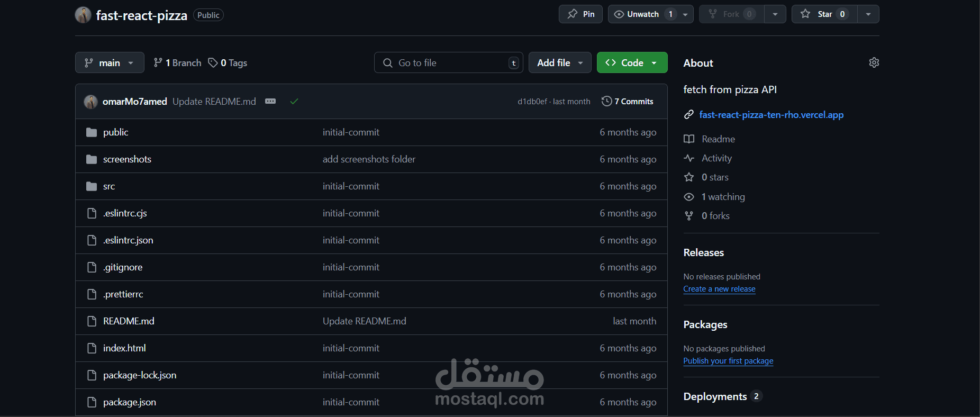Star the repository with the Star button
This screenshot has width=980, height=417.
point(824,14)
